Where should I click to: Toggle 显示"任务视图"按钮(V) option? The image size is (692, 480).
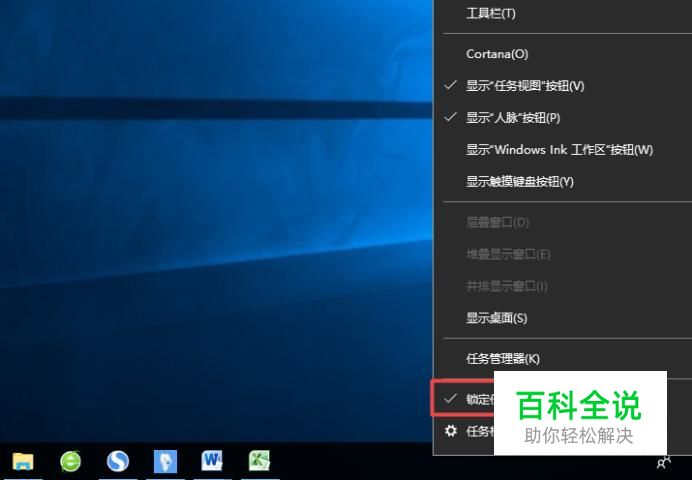click(563, 86)
